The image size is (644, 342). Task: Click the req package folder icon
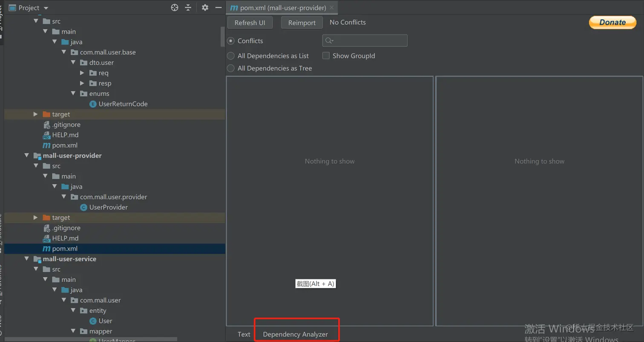point(93,73)
